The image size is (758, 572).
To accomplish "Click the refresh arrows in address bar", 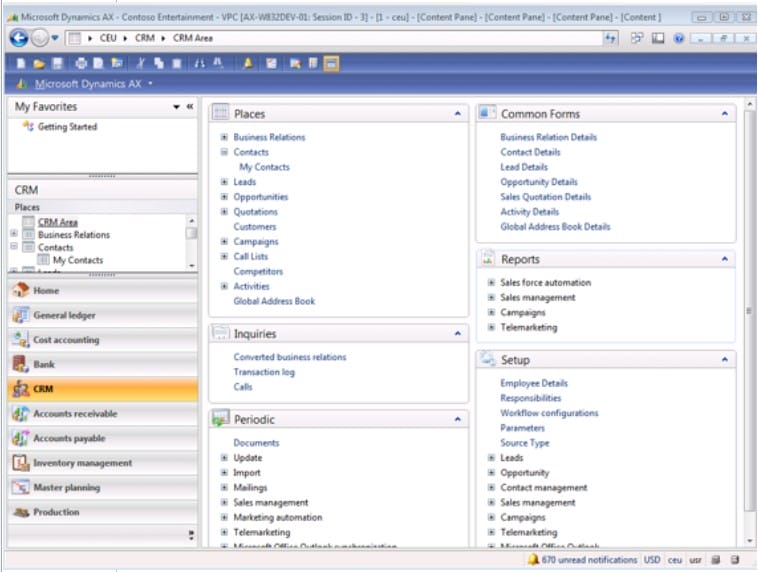I will click(x=610, y=38).
